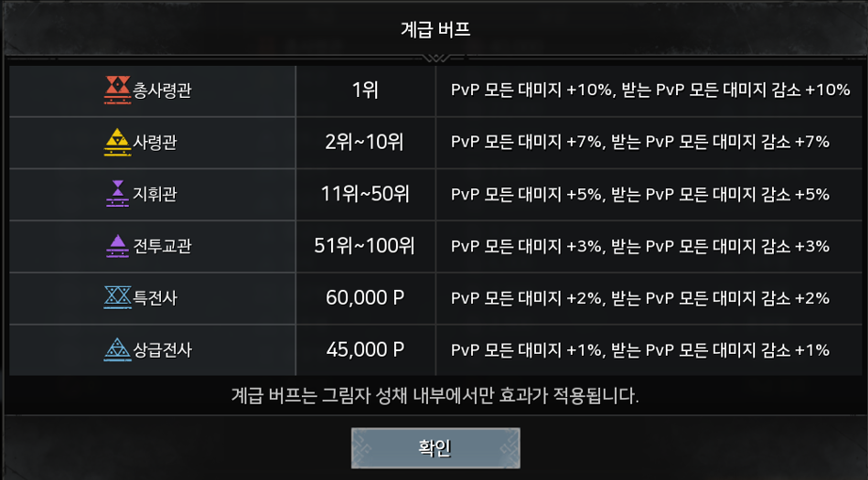
Task: Click the purple 지휘관 rank icon
Action: point(118,194)
